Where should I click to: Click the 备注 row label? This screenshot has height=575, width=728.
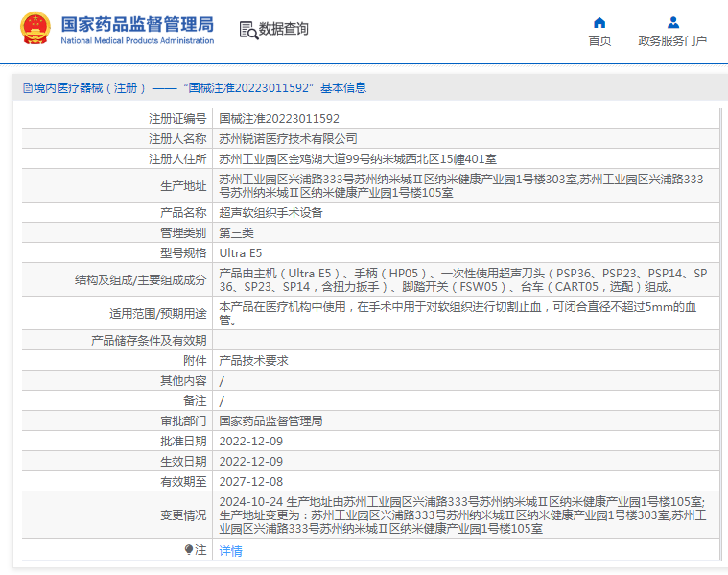click(195, 401)
